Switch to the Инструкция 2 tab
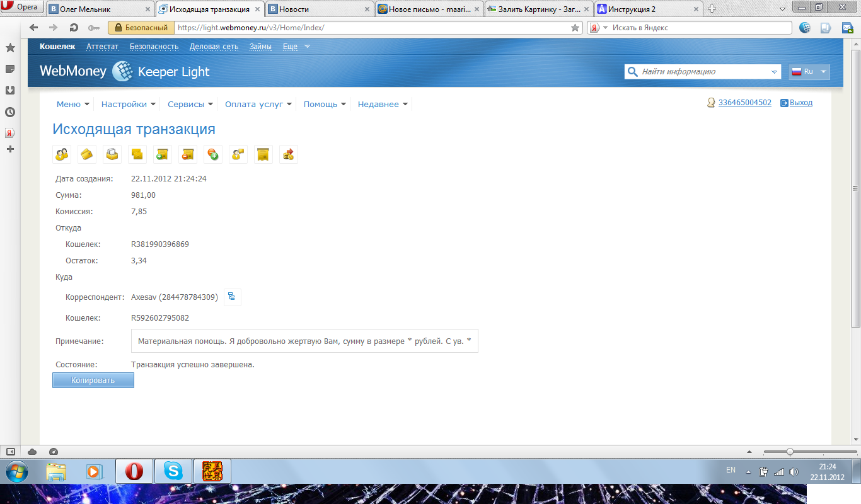This screenshot has height=504, width=861. pos(648,9)
